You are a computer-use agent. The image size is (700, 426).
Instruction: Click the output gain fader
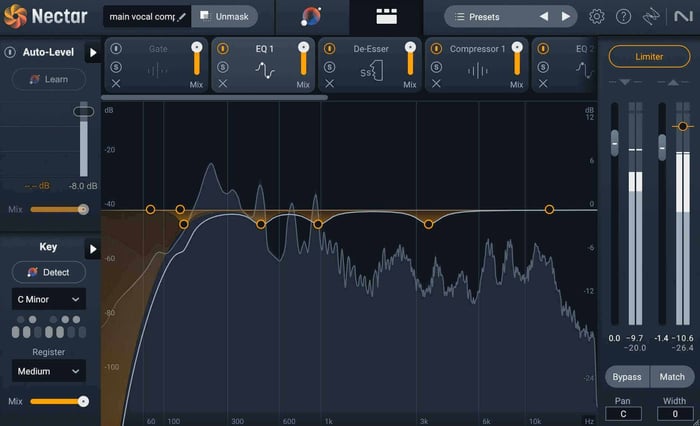coord(662,148)
